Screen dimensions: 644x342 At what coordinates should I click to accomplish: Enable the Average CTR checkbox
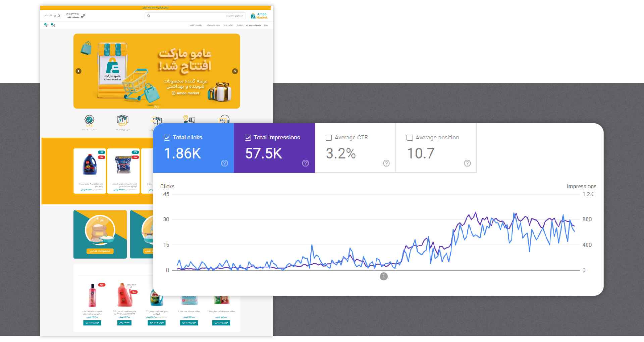click(329, 138)
